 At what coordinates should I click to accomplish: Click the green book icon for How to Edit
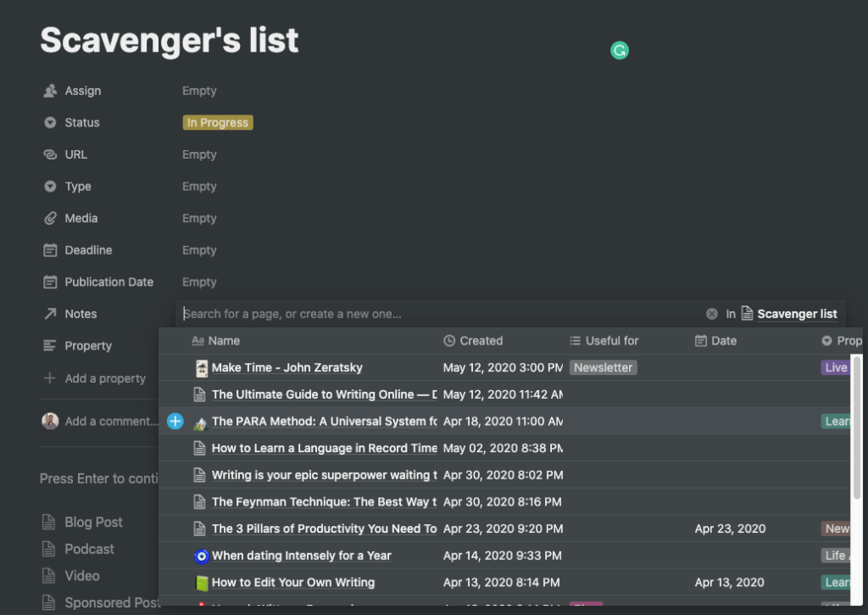201,583
